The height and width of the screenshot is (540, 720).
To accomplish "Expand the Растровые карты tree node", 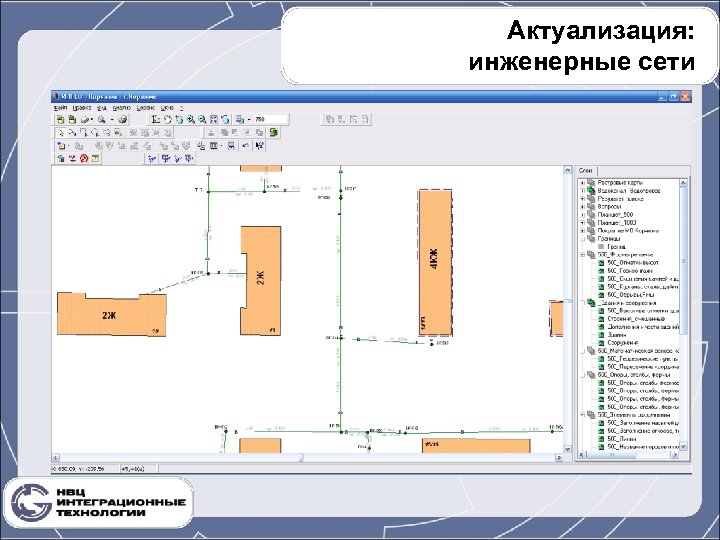I will [583, 183].
